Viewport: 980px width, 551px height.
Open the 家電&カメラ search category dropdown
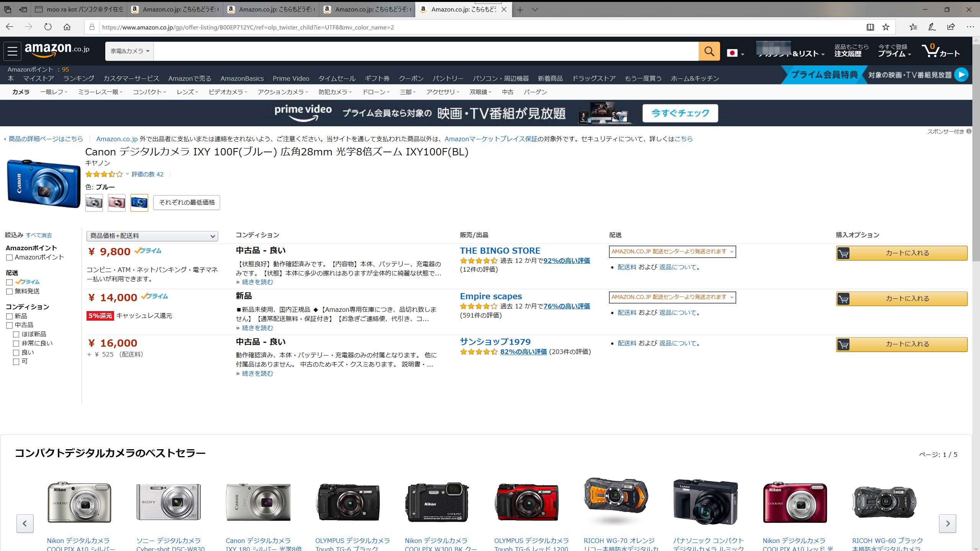pos(130,51)
